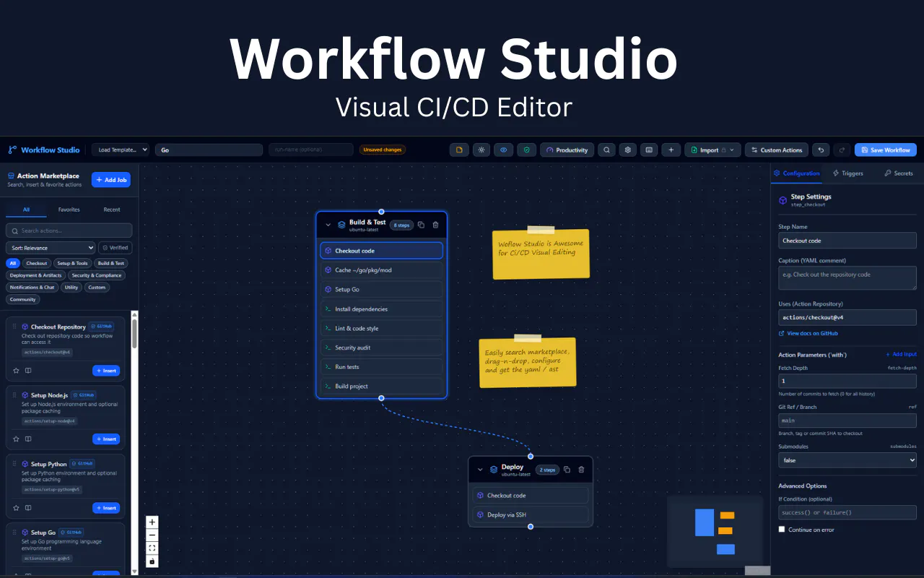Viewport: 924px width, 578px height.
Task: Favorite the Setup Node.js action star
Action: (x=17, y=439)
